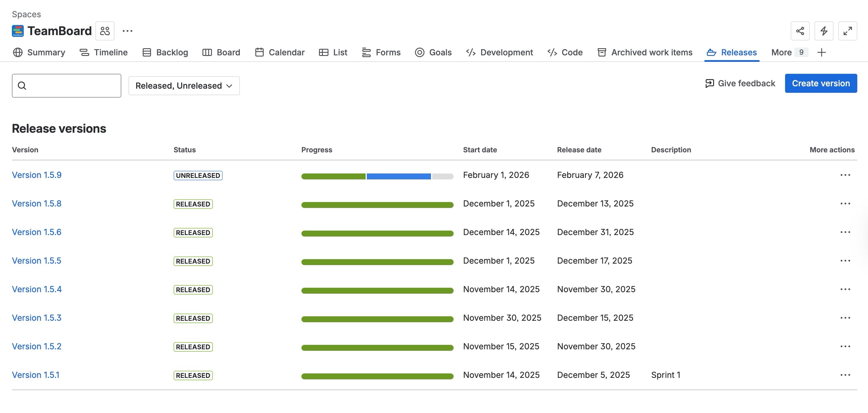The image size is (868, 413).
Task: Open more actions for Version 1.5.3
Action: pos(845,318)
